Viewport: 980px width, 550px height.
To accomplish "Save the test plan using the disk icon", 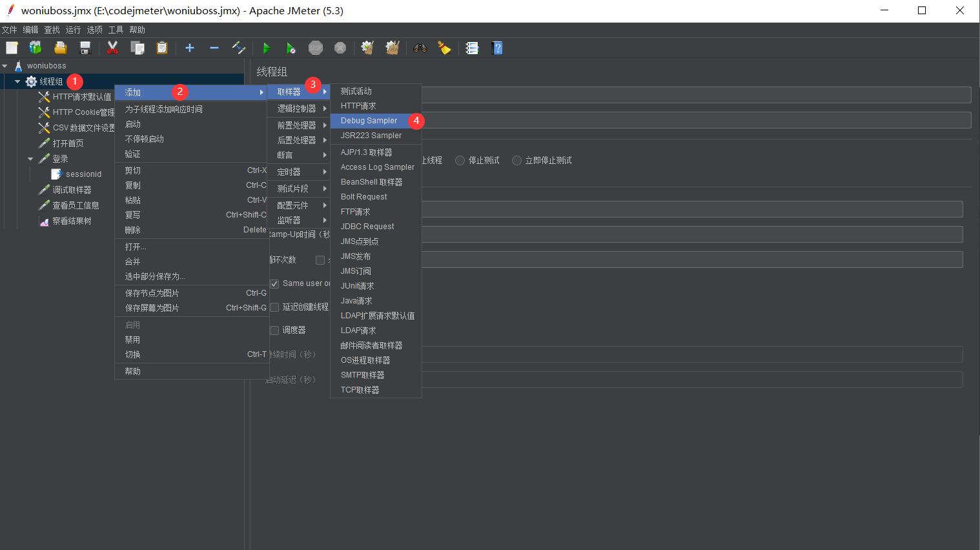I will [x=85, y=48].
